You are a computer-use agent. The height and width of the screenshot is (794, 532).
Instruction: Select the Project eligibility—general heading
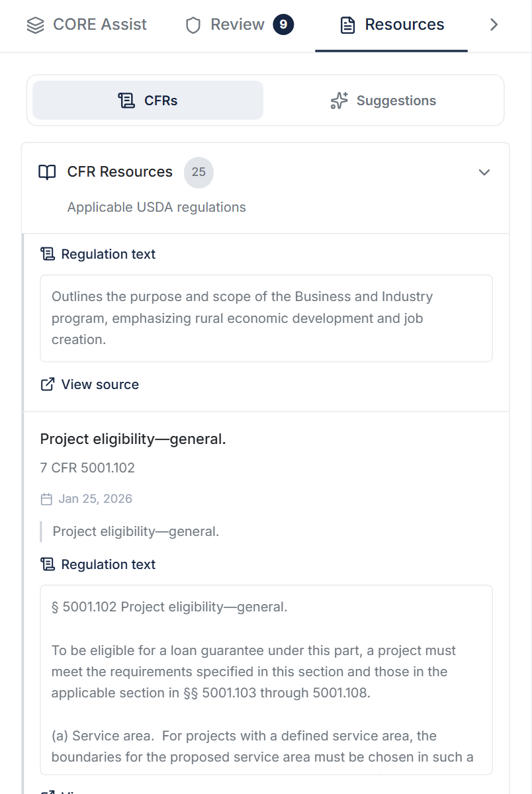coord(133,439)
